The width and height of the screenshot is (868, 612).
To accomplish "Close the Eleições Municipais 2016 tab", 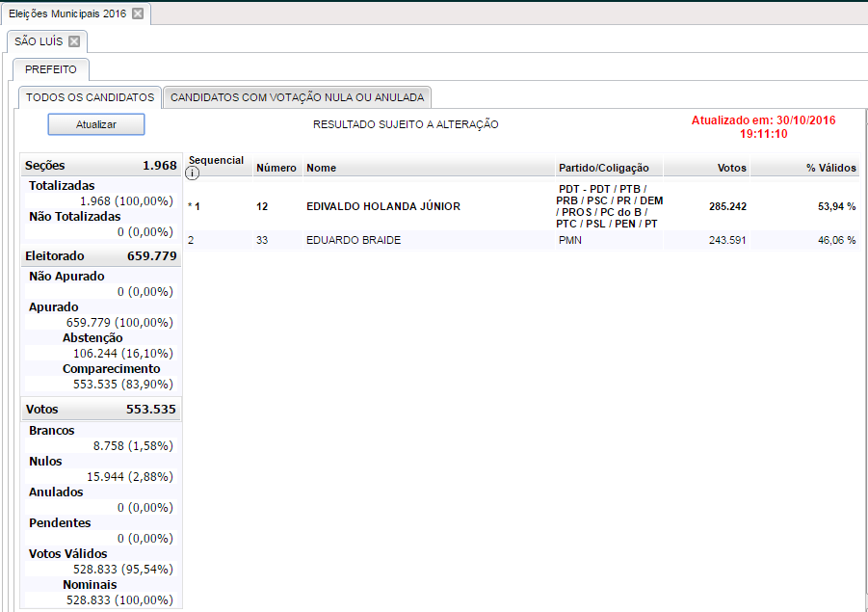I will click(138, 13).
